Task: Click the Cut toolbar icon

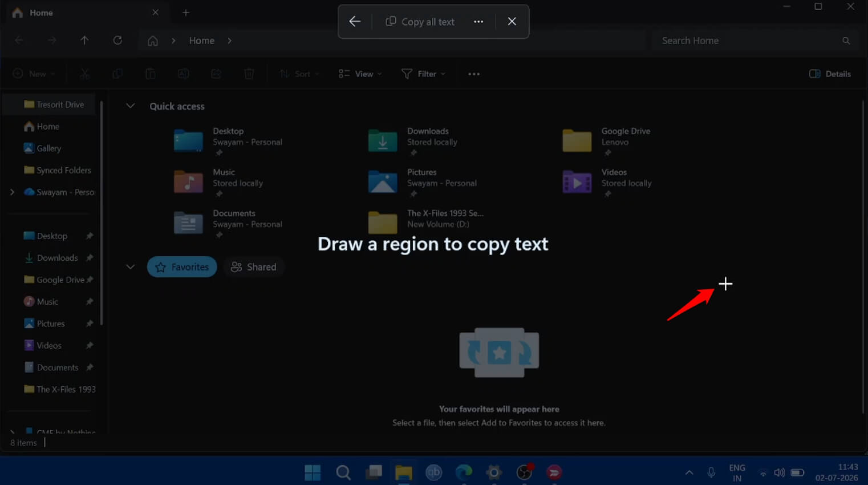Action: click(84, 74)
